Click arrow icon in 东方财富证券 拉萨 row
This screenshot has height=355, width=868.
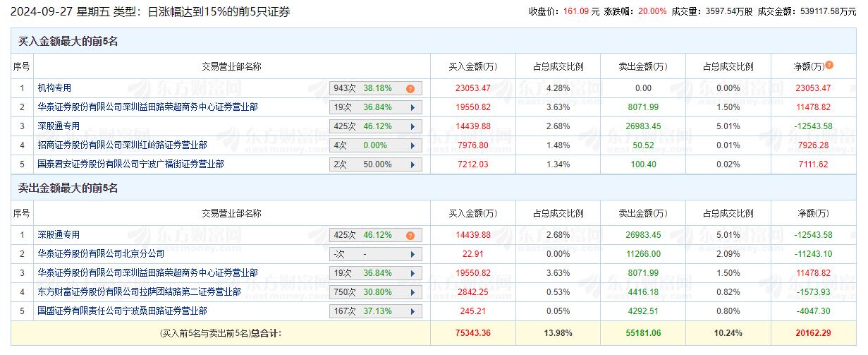(x=412, y=292)
